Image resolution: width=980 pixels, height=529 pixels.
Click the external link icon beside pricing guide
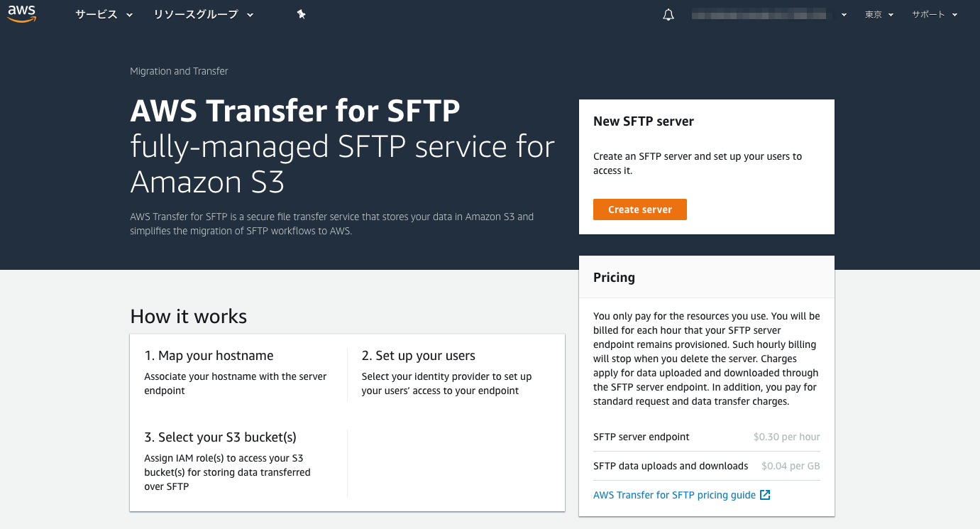(x=765, y=494)
